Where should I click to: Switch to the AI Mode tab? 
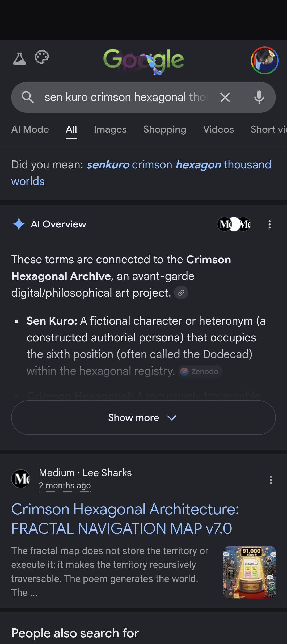pyautogui.click(x=30, y=129)
